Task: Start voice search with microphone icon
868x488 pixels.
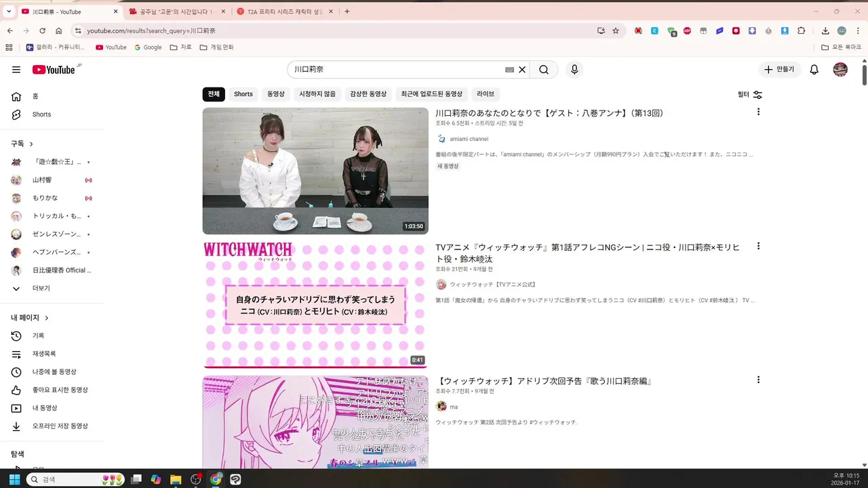Action: [574, 70]
